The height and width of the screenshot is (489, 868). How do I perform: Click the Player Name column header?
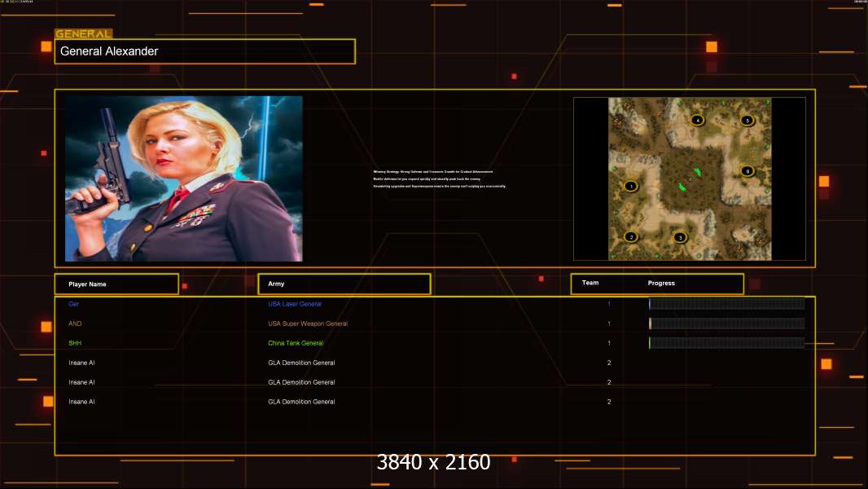[x=116, y=284]
